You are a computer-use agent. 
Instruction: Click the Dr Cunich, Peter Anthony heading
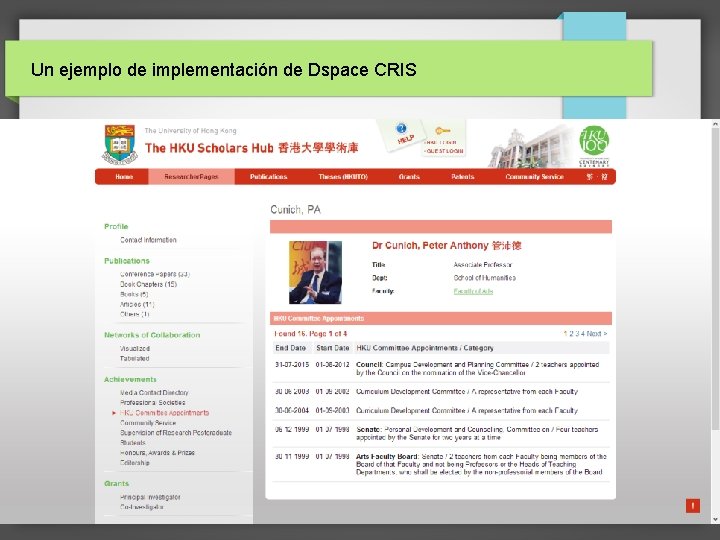pyautogui.click(x=446, y=246)
